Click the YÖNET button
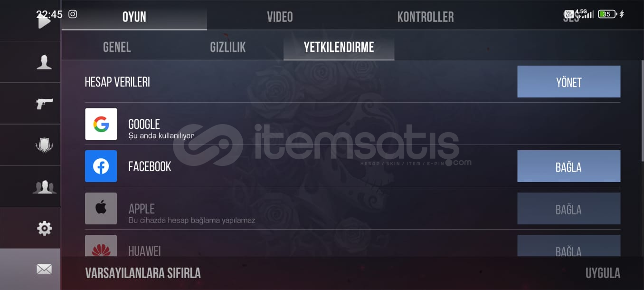Screen dimensions: 644x290 pyautogui.click(x=568, y=82)
